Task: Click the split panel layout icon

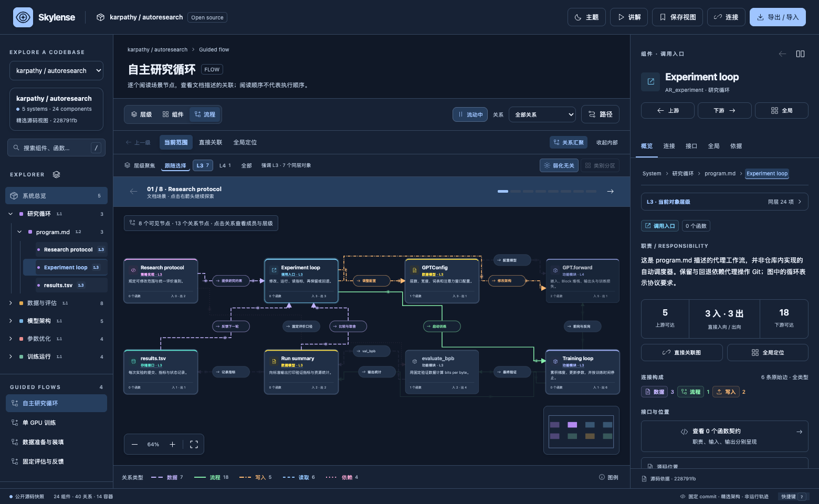Action: pyautogui.click(x=800, y=54)
